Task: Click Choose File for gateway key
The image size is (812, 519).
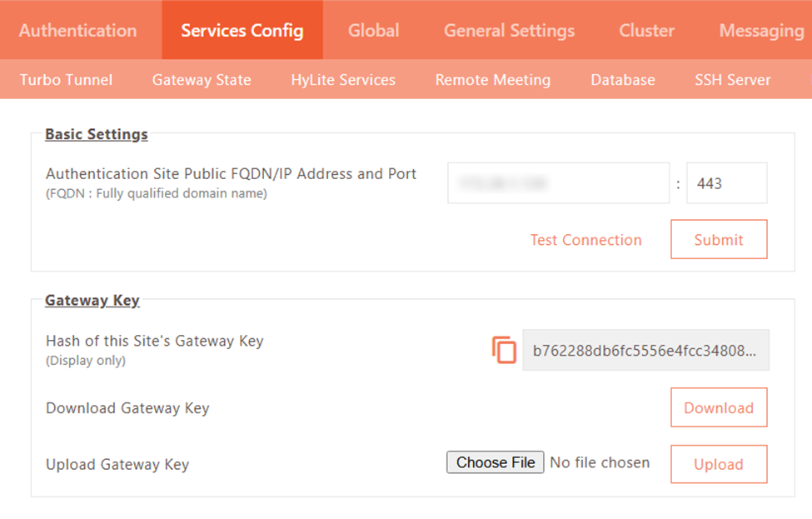Action: click(x=496, y=462)
